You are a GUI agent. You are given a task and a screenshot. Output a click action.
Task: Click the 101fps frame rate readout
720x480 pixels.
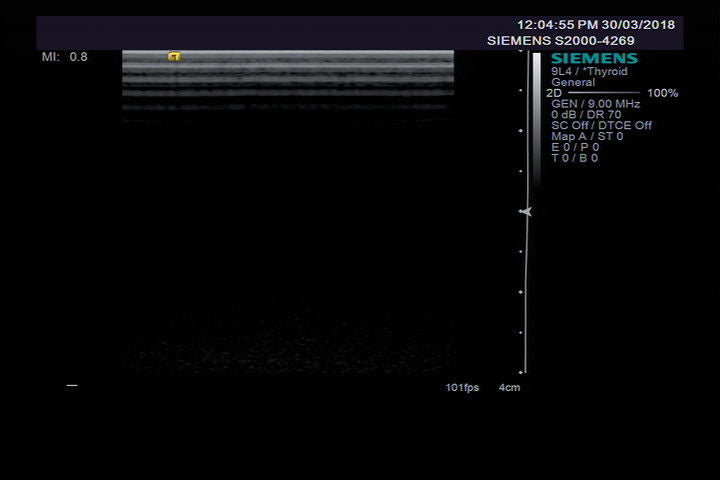point(462,387)
